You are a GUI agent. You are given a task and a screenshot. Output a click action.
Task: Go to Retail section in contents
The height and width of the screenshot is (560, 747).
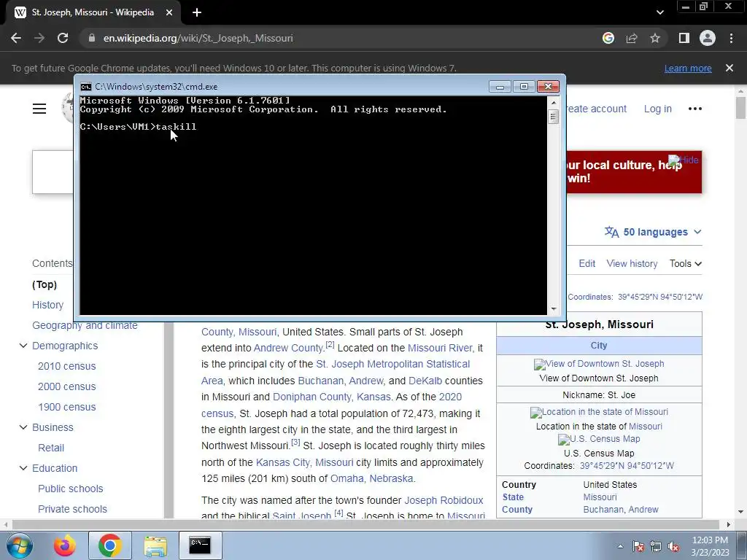[51, 448]
